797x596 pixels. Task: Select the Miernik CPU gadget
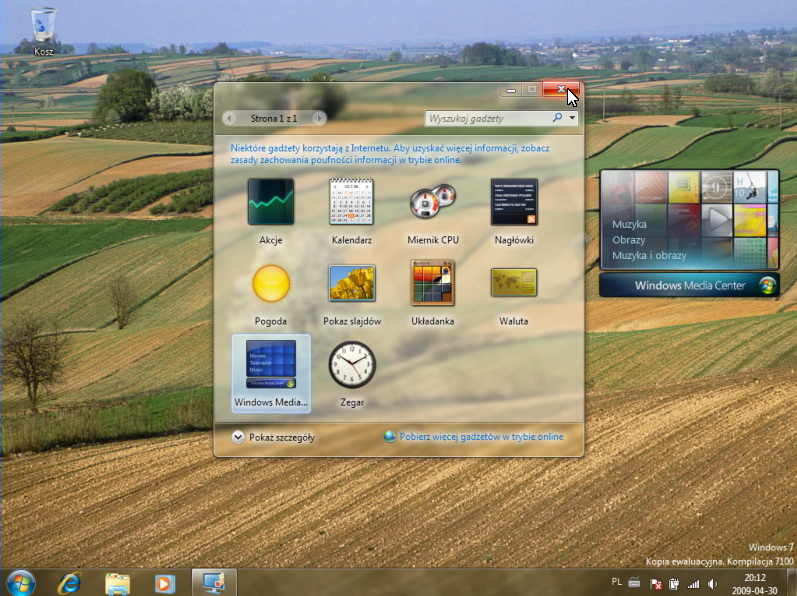[433, 202]
